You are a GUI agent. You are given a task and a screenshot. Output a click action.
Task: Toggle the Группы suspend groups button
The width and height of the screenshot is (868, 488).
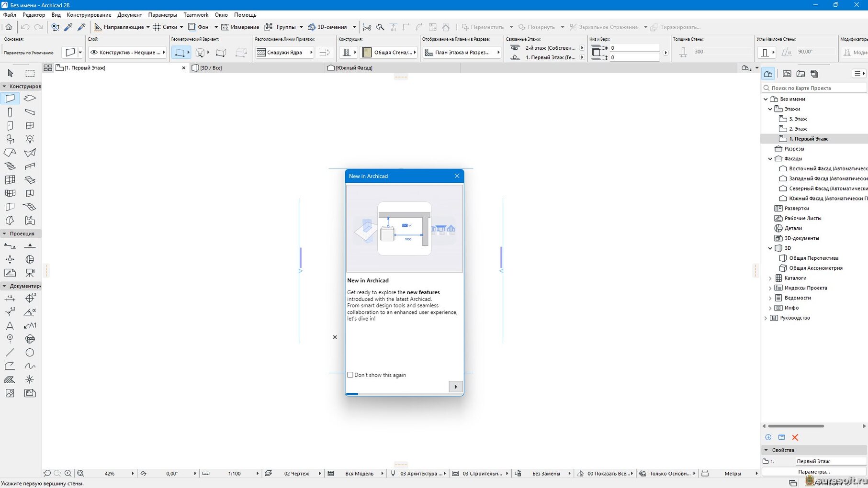(281, 27)
